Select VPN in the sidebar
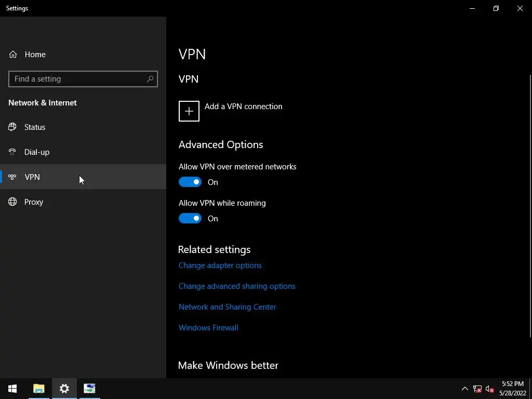 tap(83, 177)
